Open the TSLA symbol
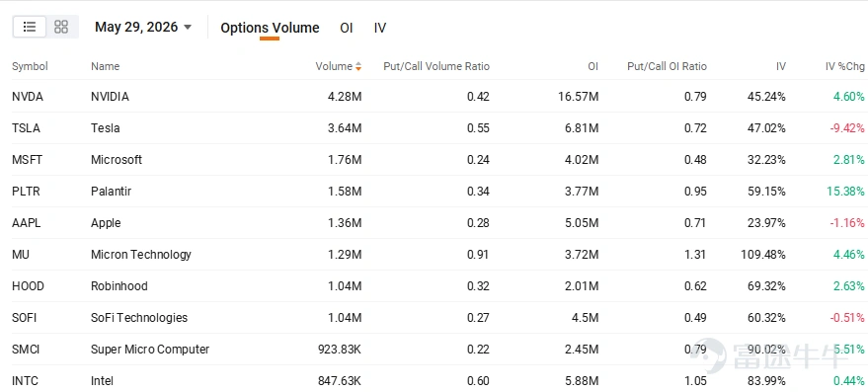This screenshot has height=392, width=868. point(26,128)
